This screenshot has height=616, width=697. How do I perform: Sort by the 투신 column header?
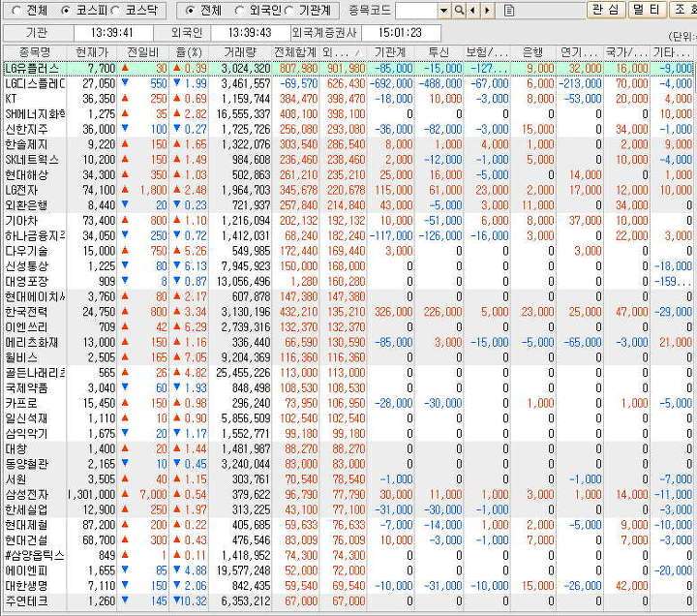pyautogui.click(x=439, y=52)
